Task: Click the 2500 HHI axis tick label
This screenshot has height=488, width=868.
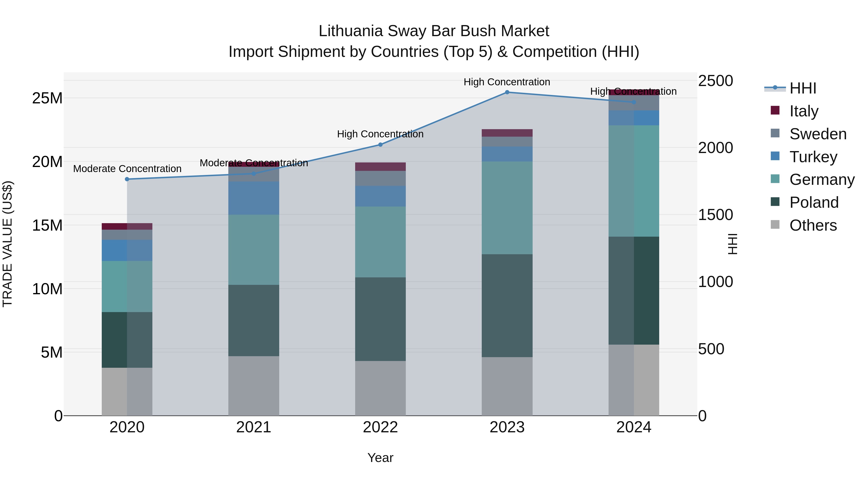Action: click(x=715, y=81)
